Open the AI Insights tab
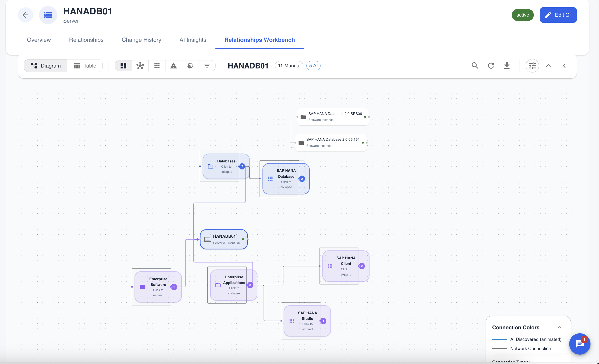 [192, 40]
